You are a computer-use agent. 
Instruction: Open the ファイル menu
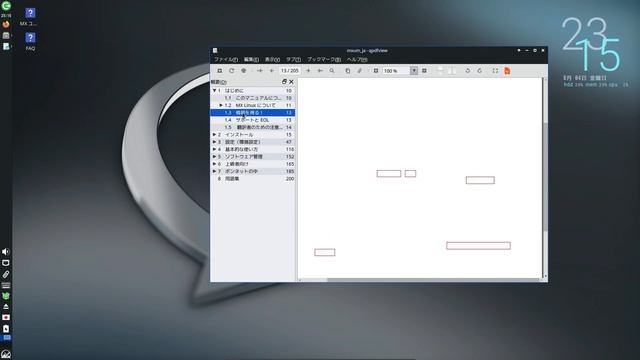[226, 60]
